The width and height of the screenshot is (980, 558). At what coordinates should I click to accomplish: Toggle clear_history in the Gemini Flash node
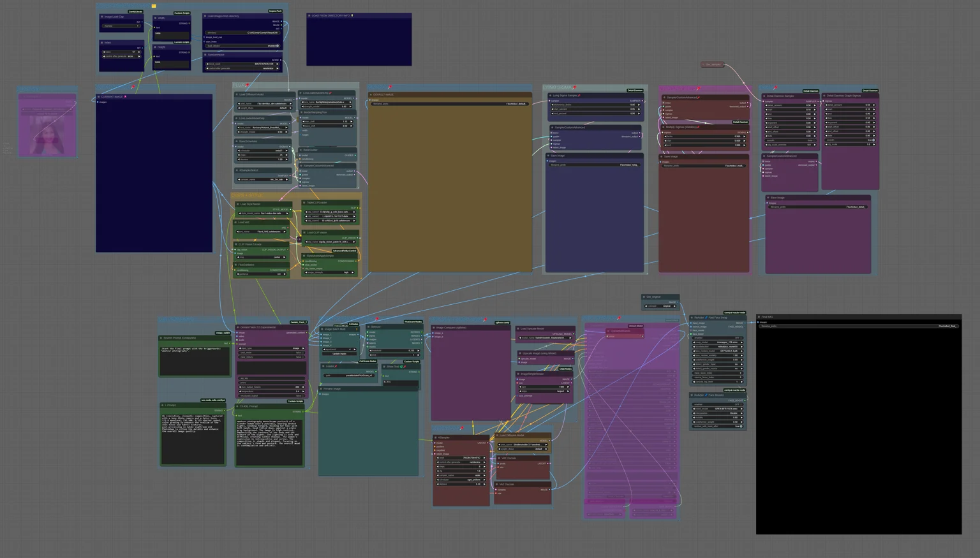pos(271,357)
